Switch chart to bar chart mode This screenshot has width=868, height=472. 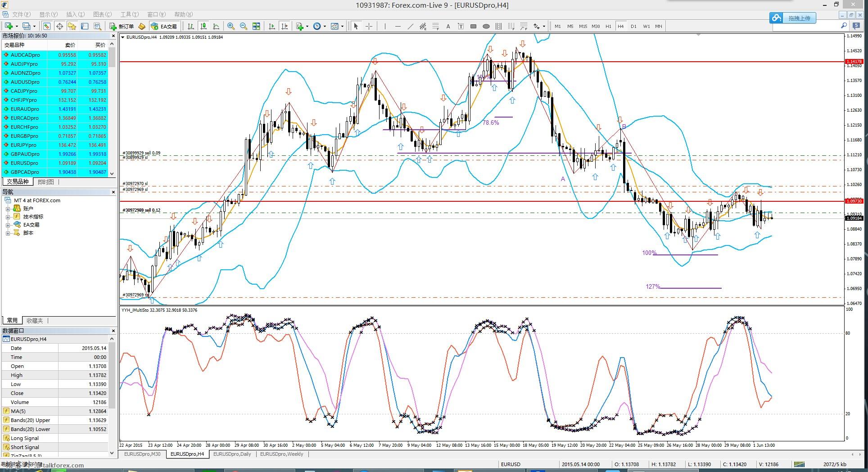(190, 26)
